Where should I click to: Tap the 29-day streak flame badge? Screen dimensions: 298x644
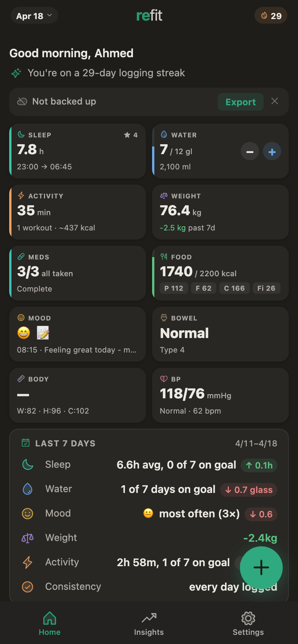(x=271, y=16)
